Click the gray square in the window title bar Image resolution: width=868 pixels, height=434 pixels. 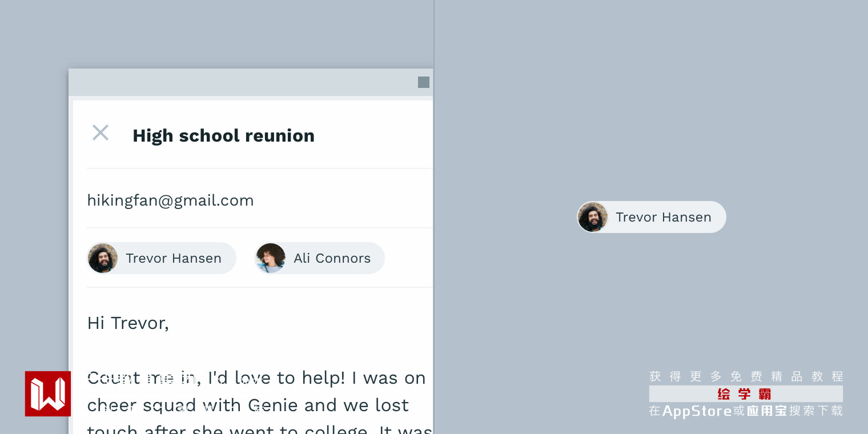[x=424, y=82]
